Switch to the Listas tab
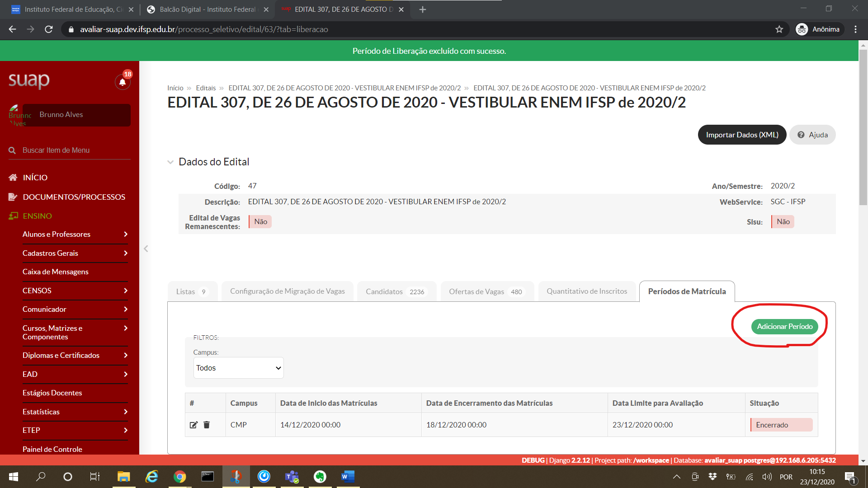The height and width of the screenshot is (488, 868). (x=193, y=291)
